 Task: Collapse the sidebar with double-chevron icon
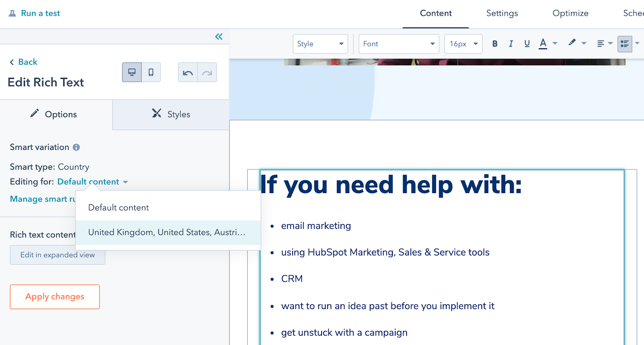[x=219, y=37]
